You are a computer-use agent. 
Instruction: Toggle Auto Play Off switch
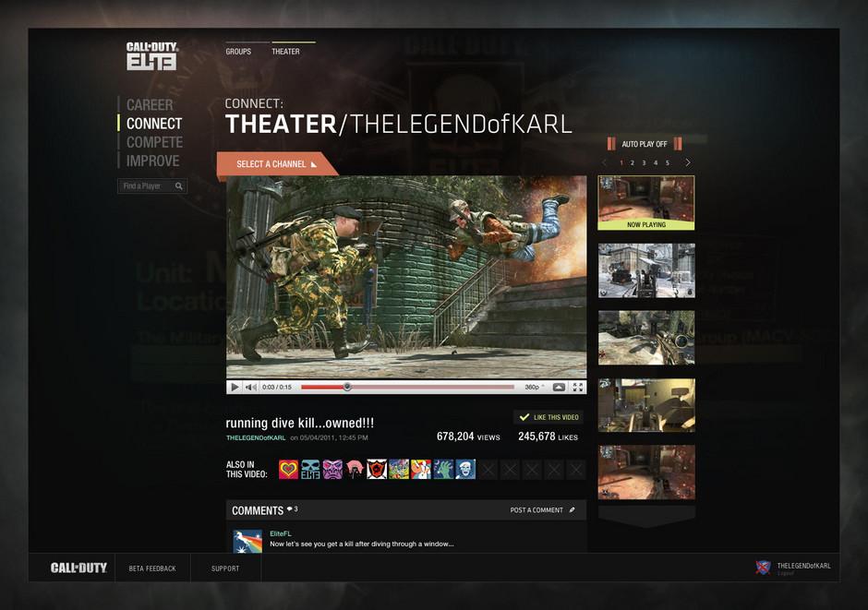[x=644, y=144]
